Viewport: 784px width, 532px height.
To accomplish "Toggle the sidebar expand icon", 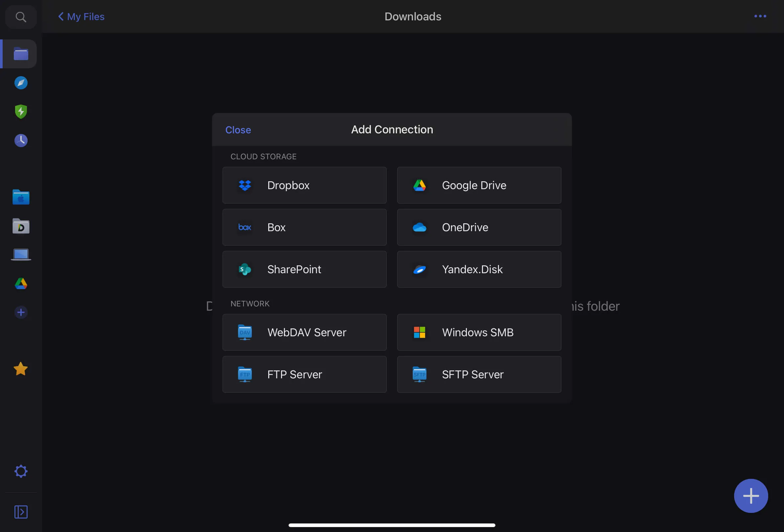I will coord(21,512).
